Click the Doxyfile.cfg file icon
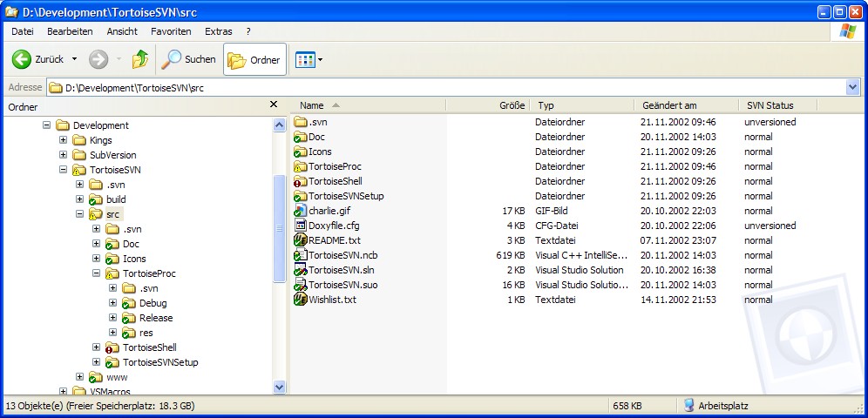The height and width of the screenshot is (418, 868). tap(301, 226)
